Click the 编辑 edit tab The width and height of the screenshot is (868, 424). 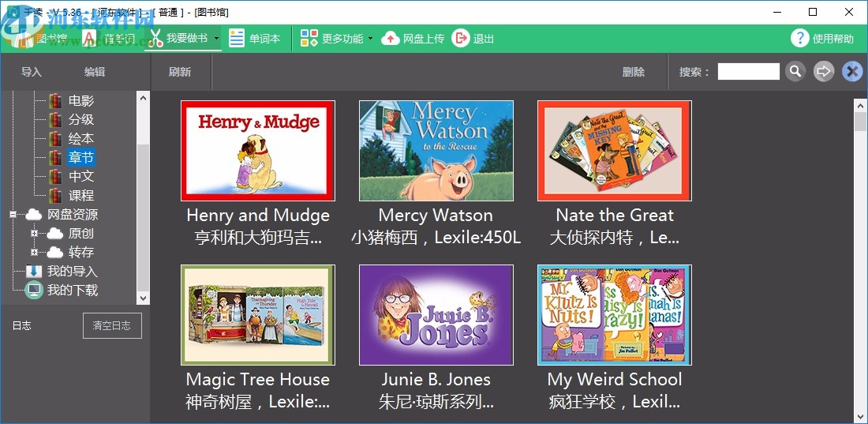(95, 72)
